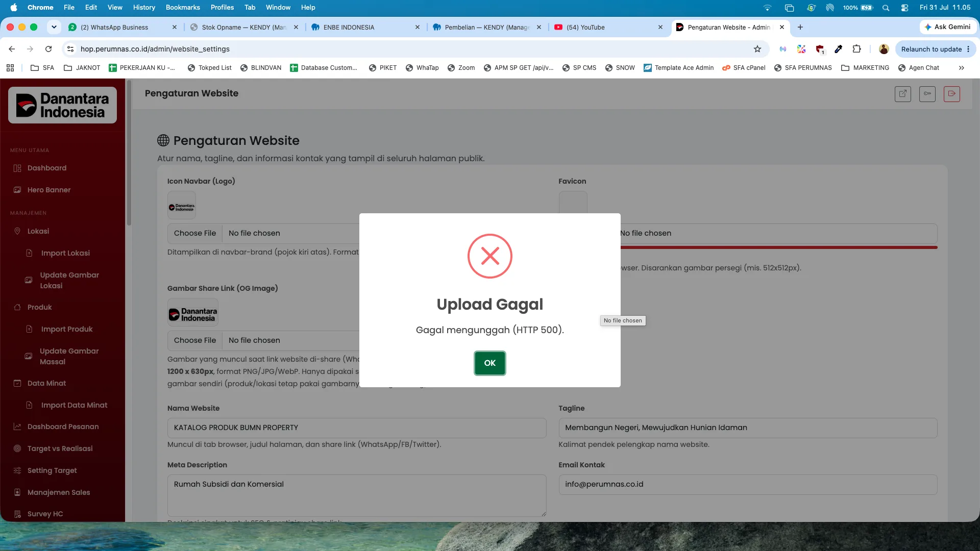The image size is (980, 551).
Task: Show more bookmarks with the chevron
Action: (x=961, y=68)
